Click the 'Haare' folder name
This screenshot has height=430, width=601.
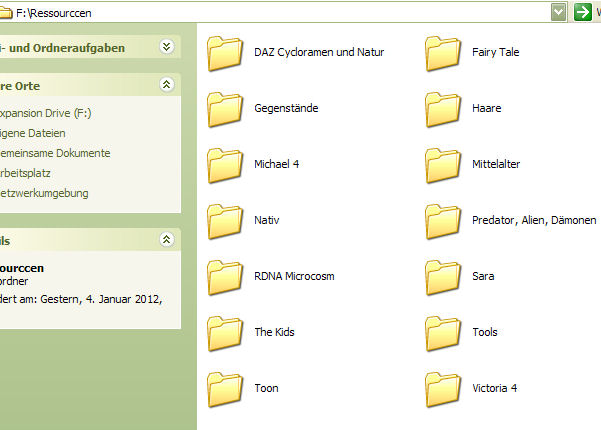[x=486, y=108]
